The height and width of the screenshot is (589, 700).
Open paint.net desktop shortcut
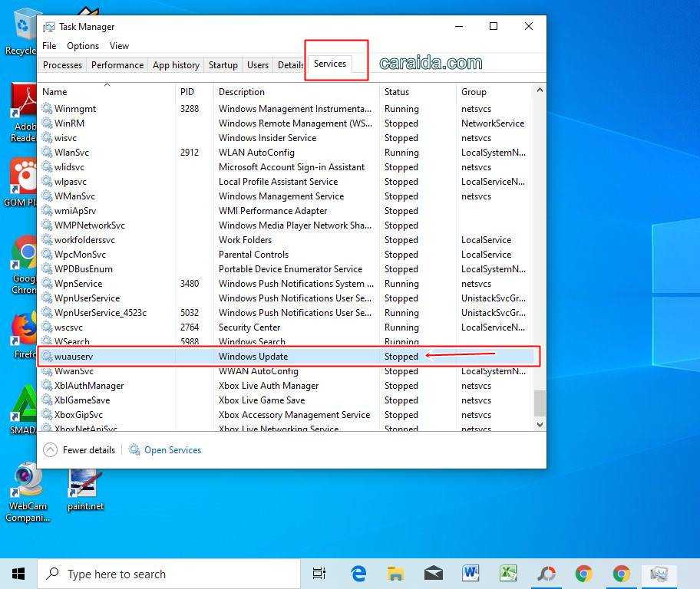(85, 490)
